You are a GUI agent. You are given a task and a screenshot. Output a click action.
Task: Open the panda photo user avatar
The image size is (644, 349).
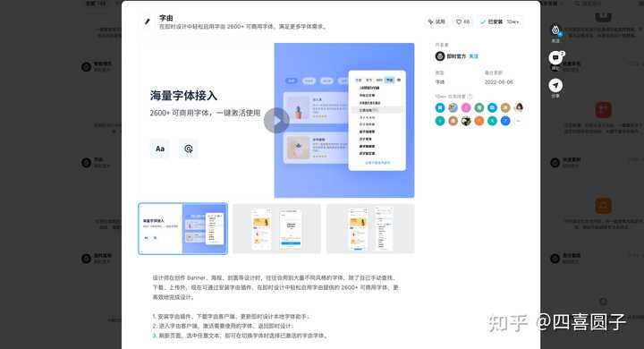pos(466,121)
